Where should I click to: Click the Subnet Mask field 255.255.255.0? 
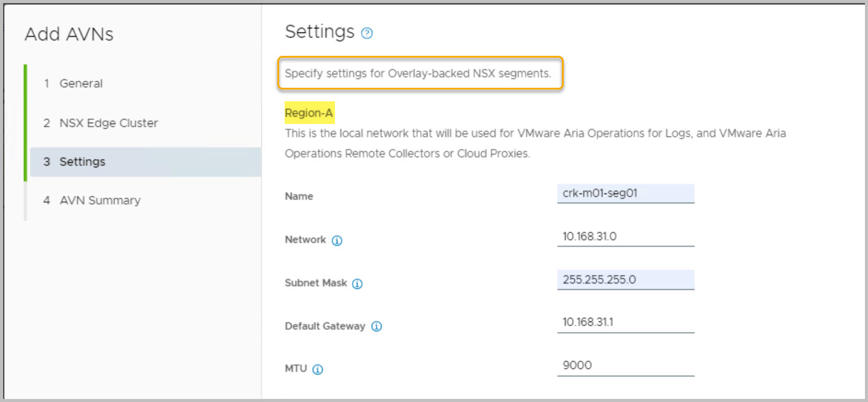click(625, 280)
